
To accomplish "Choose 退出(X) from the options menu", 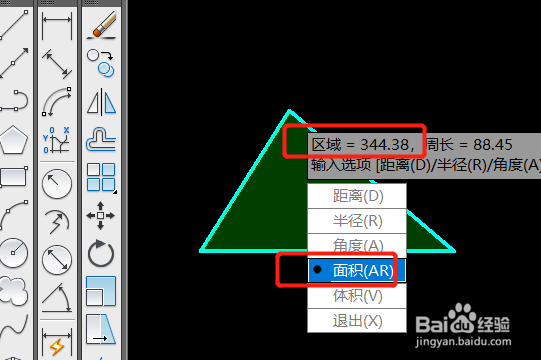I will [357, 321].
